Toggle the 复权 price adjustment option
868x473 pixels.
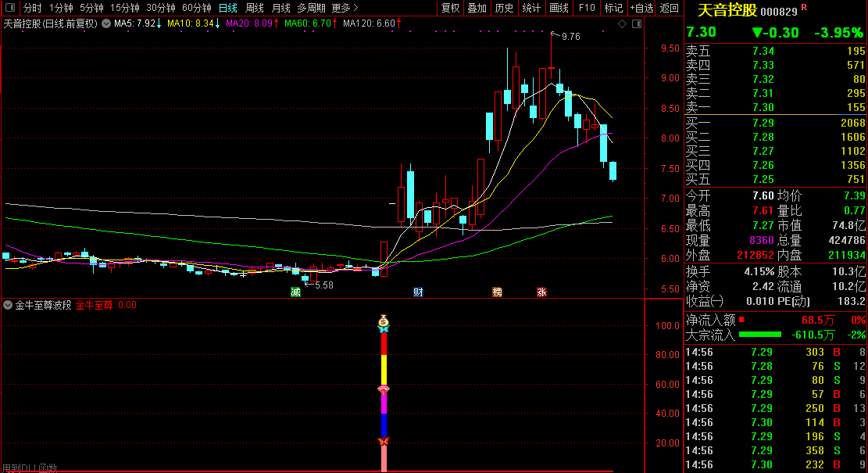[451, 8]
